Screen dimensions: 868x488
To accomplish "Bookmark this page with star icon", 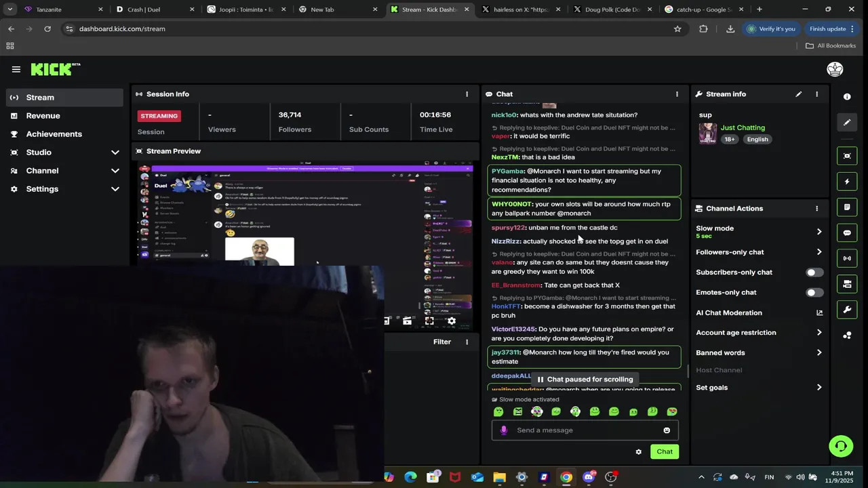I will pos(677,29).
